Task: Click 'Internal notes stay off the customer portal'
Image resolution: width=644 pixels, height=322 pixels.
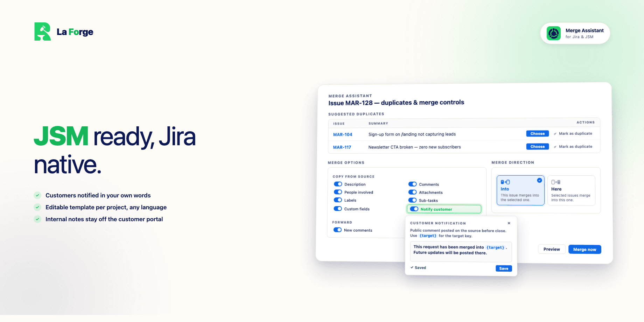Action: click(x=104, y=219)
